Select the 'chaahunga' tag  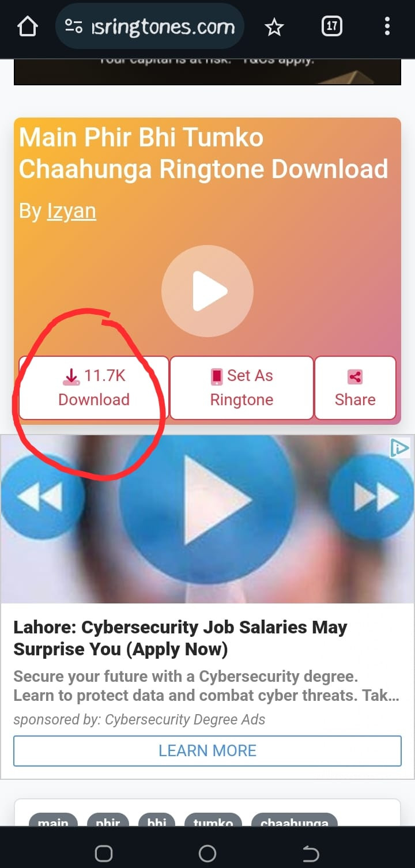[294, 821]
